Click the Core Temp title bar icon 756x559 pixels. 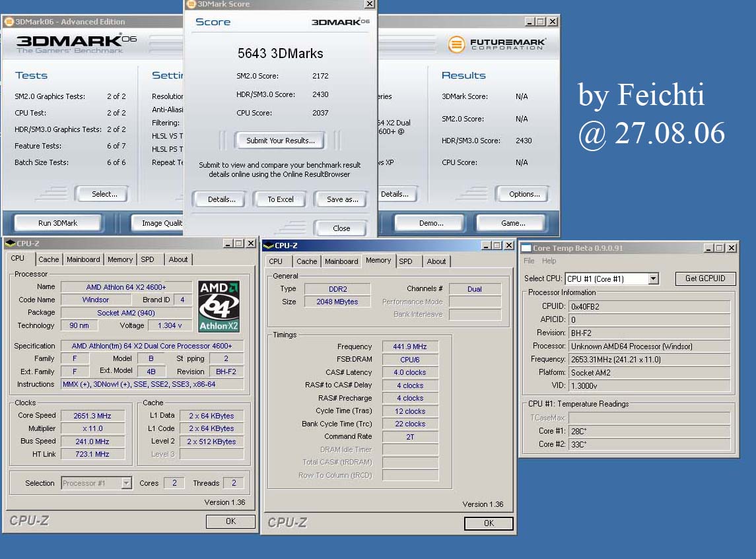[526, 248]
